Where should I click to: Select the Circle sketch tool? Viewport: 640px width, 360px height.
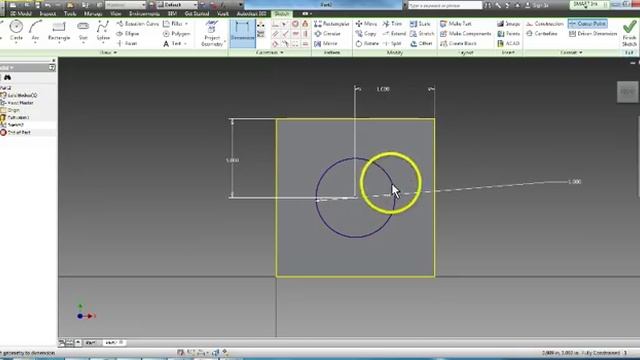pyautogui.click(x=16, y=31)
